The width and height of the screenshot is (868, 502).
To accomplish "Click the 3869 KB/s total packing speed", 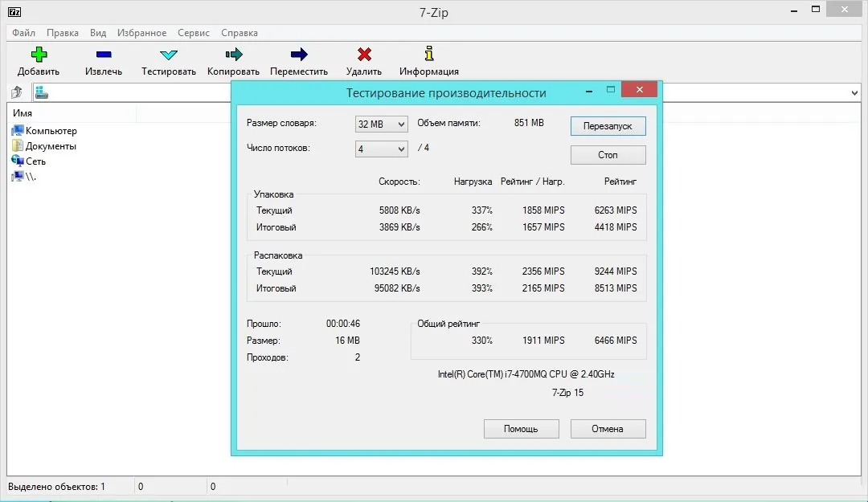I will pyautogui.click(x=399, y=227).
